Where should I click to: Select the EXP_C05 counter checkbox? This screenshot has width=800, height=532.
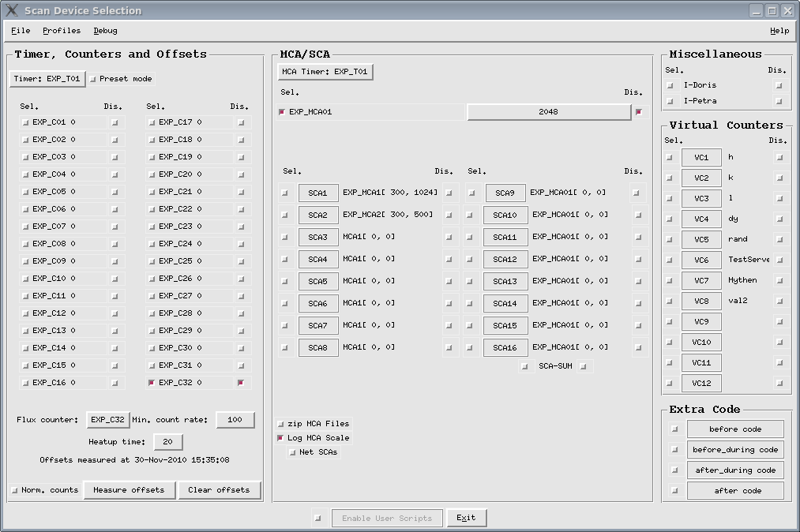[25, 192]
